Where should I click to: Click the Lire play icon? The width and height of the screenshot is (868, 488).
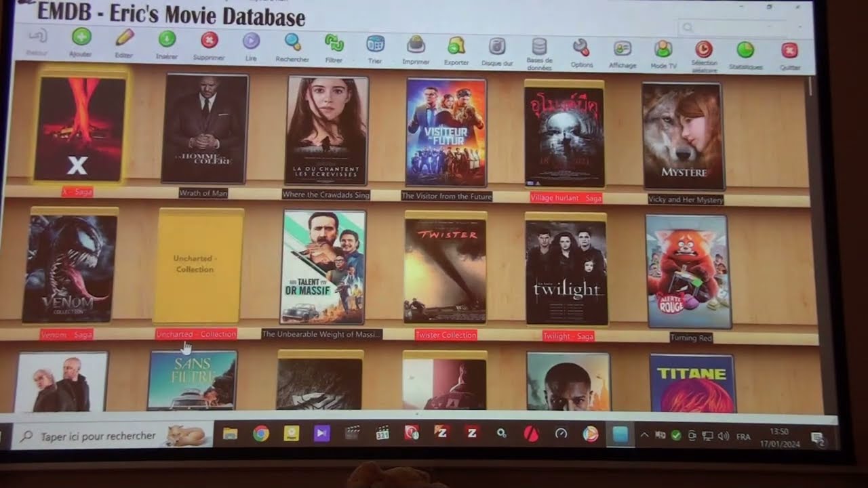click(251, 41)
